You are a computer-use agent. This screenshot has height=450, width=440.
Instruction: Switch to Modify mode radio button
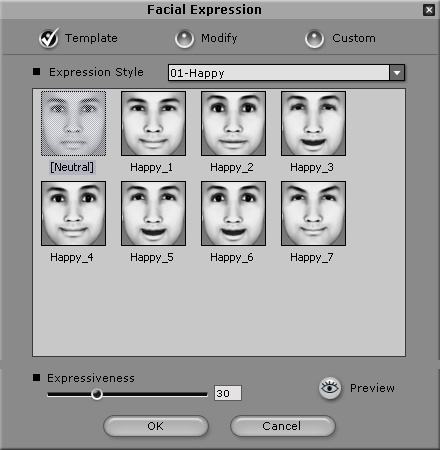[x=184, y=39]
